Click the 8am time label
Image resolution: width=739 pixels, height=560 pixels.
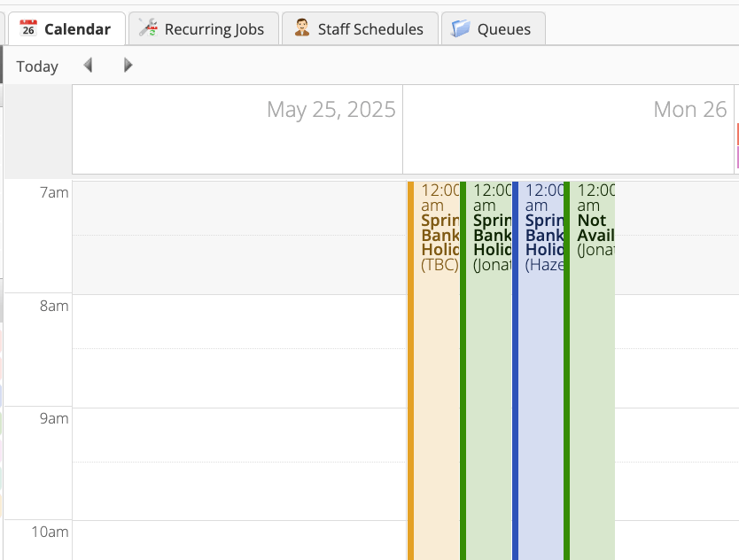coord(55,306)
